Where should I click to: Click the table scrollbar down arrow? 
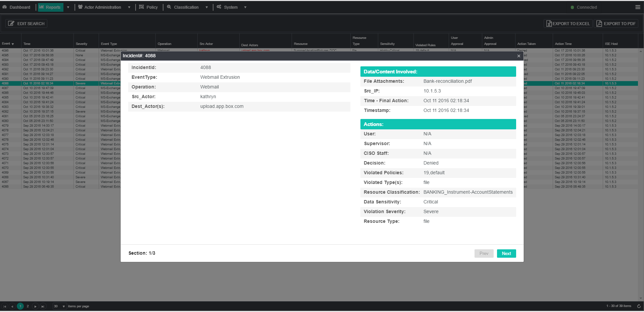click(641, 298)
